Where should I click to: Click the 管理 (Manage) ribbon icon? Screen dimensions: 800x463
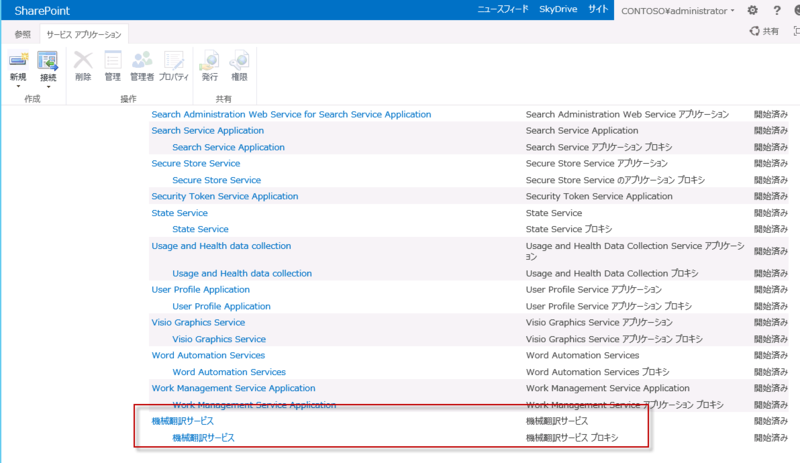click(112, 60)
